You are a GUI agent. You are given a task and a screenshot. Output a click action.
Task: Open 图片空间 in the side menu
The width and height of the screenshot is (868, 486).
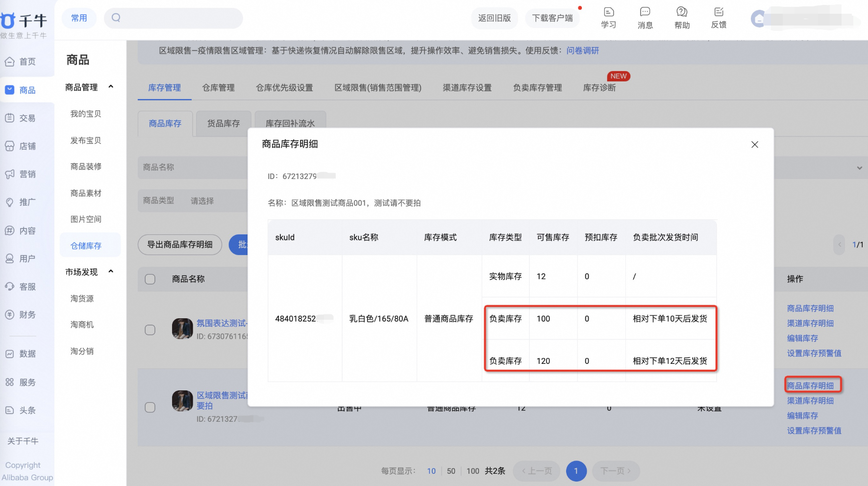(x=86, y=219)
